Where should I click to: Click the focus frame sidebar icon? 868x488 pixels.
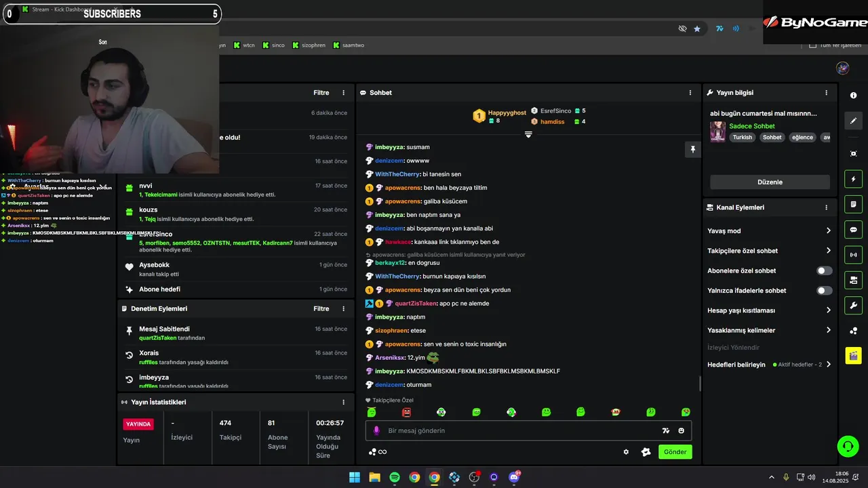[x=853, y=154]
